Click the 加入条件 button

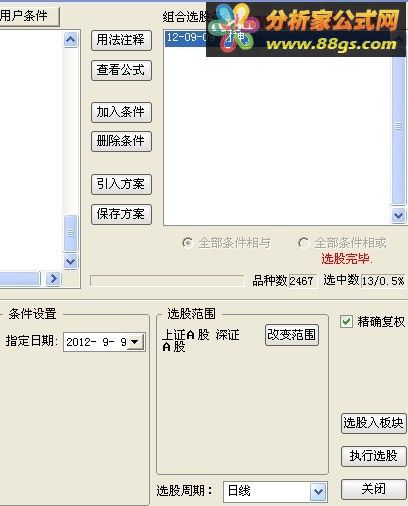click(x=121, y=112)
